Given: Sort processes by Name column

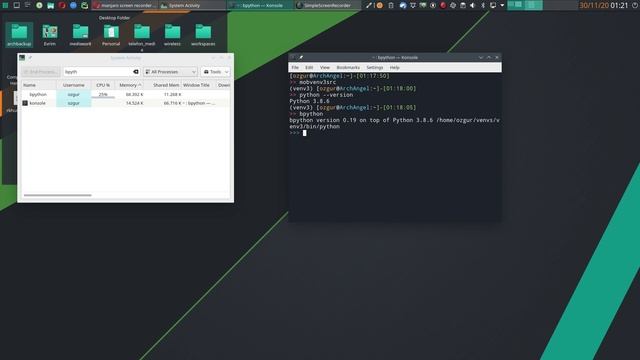Looking at the screenshot, I should point(39,85).
